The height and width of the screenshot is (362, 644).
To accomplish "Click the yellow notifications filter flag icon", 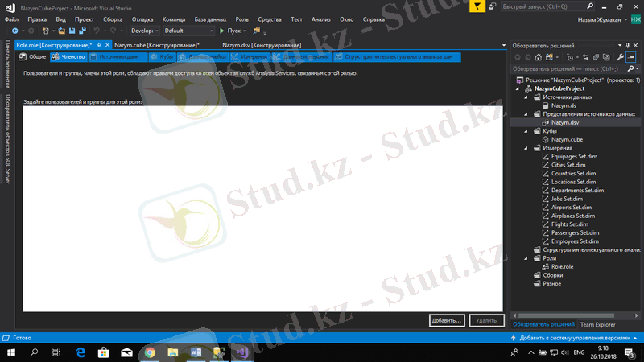I will point(478,6).
